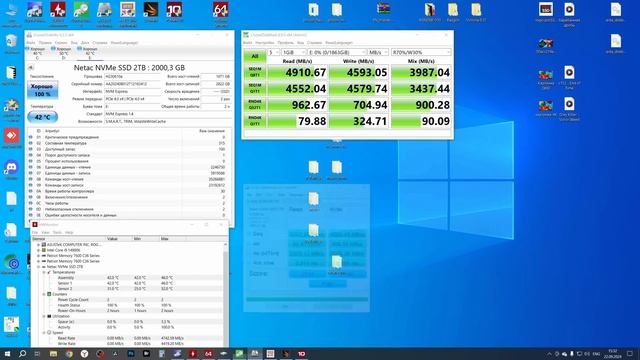Start RND4K Q32T1 test
Viewport: 640px width, 360px height.
[255, 105]
